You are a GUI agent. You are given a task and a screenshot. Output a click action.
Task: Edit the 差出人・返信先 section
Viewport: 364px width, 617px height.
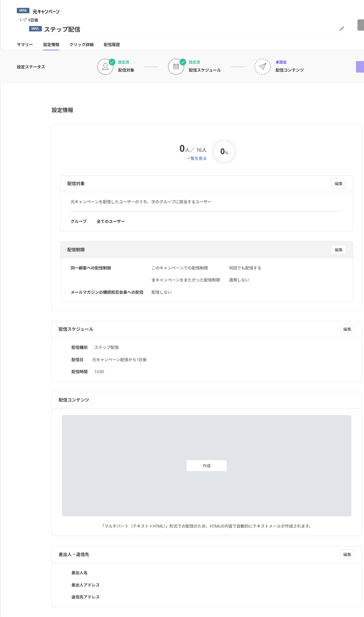point(347,554)
